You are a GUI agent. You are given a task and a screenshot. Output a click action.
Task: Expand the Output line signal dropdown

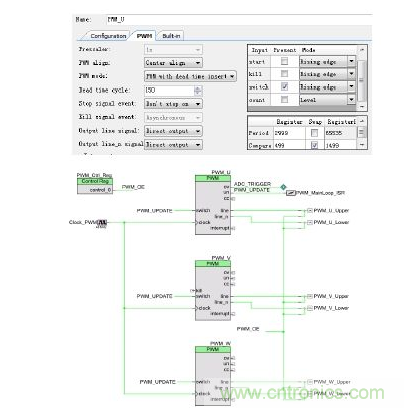[173, 131]
